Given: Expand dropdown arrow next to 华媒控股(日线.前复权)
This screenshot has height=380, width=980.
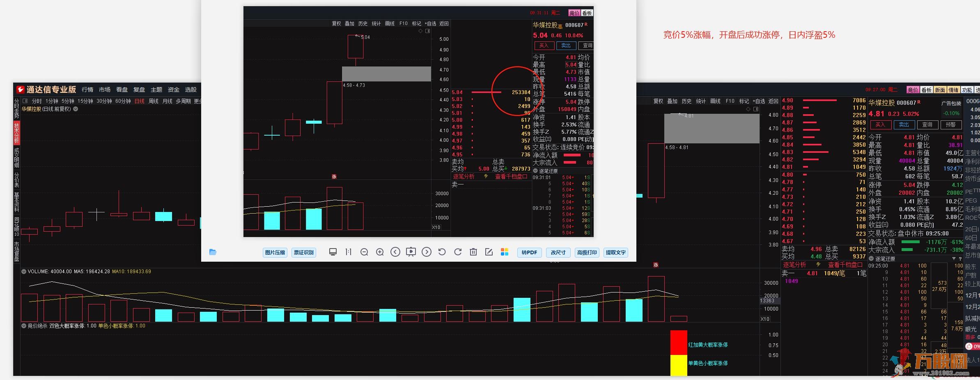Looking at the screenshot, I should (76, 109).
